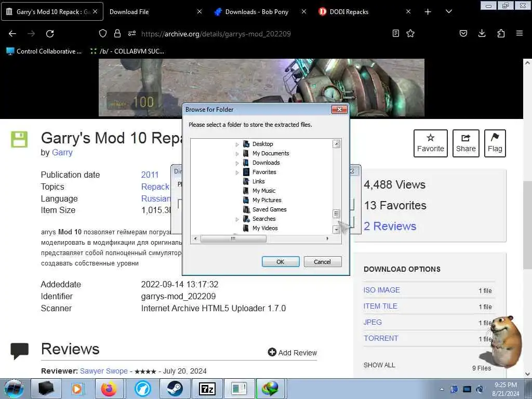The image size is (532, 399).
Task: Go back with the browser back arrow
Action: point(12,34)
